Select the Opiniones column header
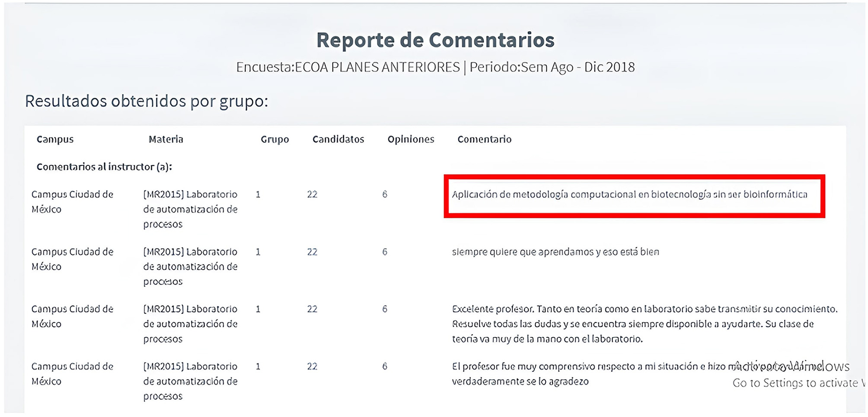The image size is (868, 417). 410,139
